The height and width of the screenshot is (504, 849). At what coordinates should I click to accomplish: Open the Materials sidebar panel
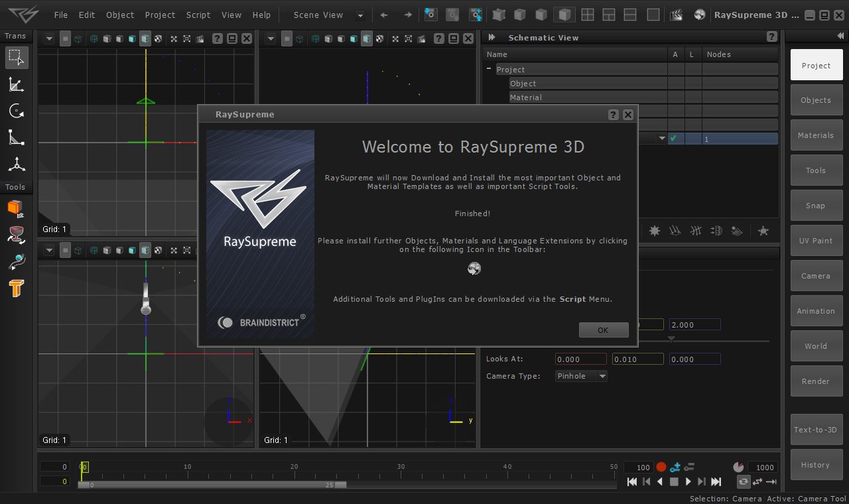[816, 135]
